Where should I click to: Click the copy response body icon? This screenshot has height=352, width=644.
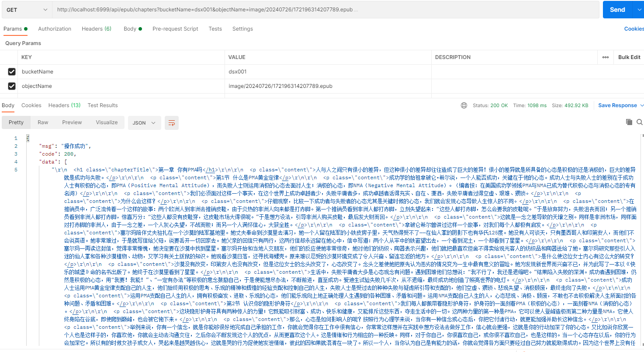tap(629, 122)
